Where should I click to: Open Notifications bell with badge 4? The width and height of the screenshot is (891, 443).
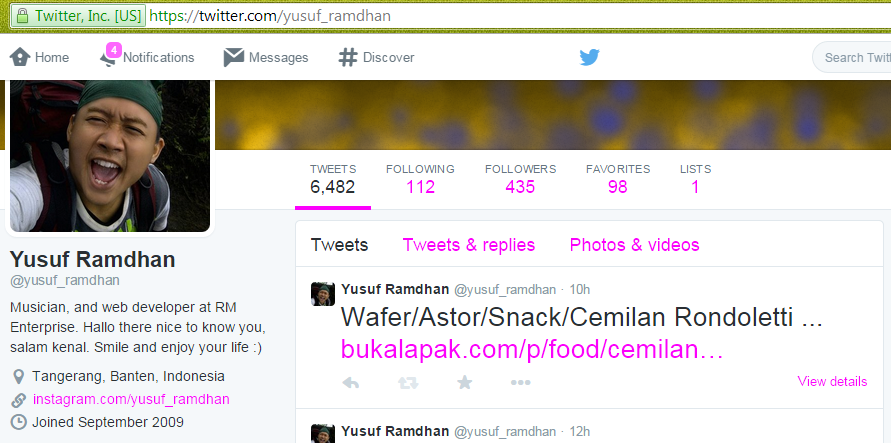click(110, 56)
